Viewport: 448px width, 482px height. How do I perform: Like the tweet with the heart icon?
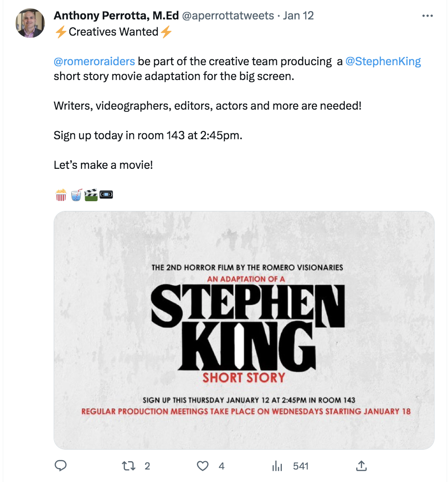(203, 466)
